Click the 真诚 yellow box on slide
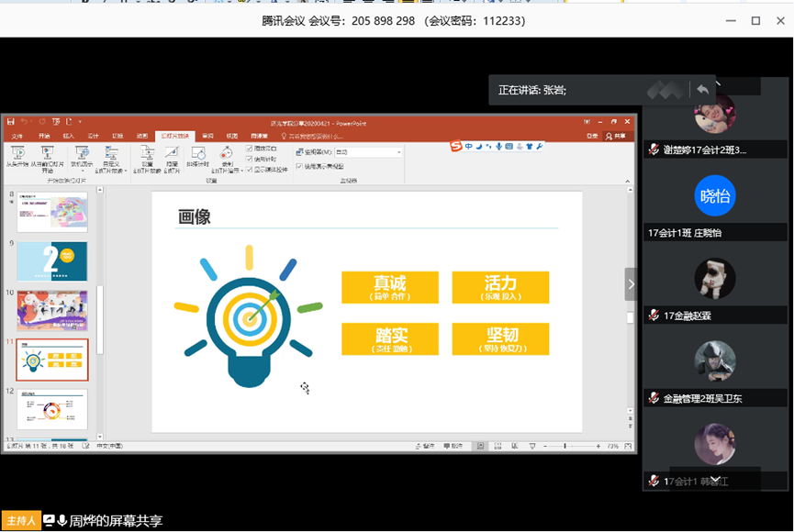Image resolution: width=794 pixels, height=532 pixels. pyautogui.click(x=389, y=286)
